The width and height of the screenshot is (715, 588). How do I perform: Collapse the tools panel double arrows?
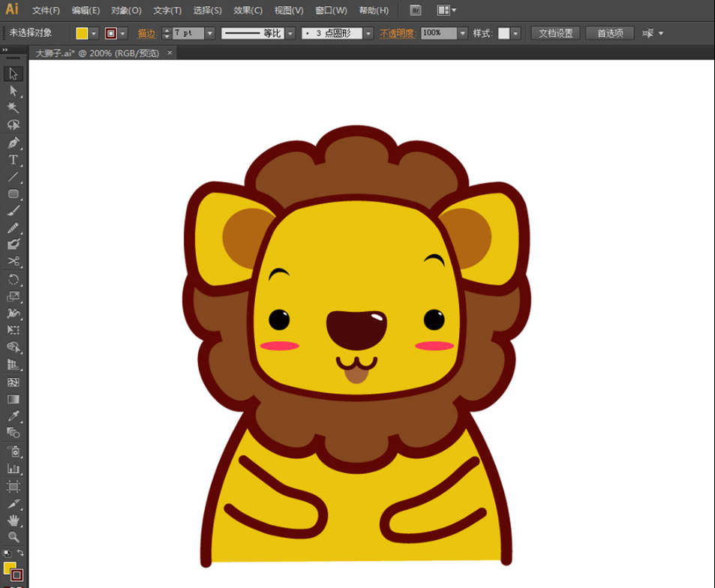point(6,49)
